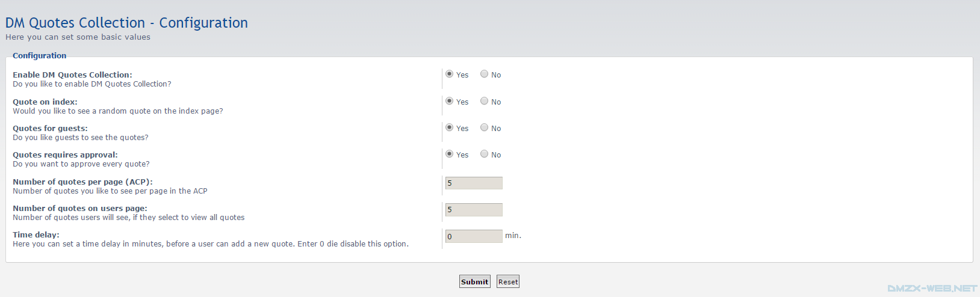980x297 pixels.
Task: Choose Yes for Quote on index
Action: [449, 101]
